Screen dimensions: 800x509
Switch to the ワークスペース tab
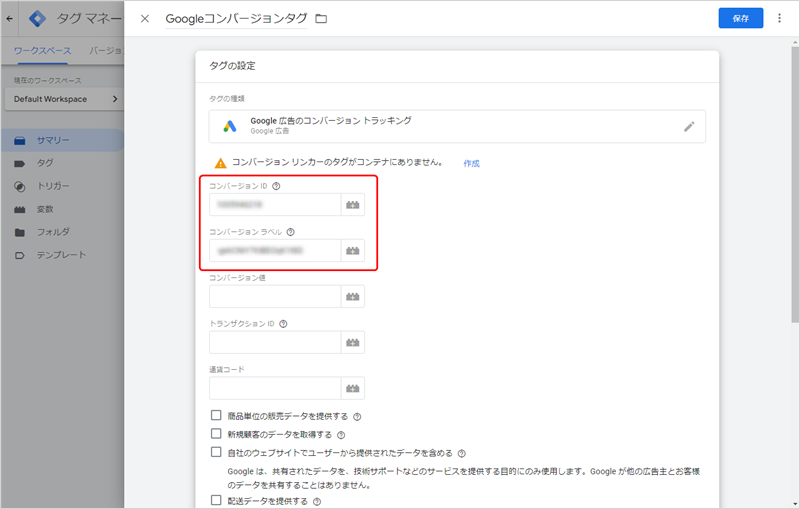[x=42, y=51]
